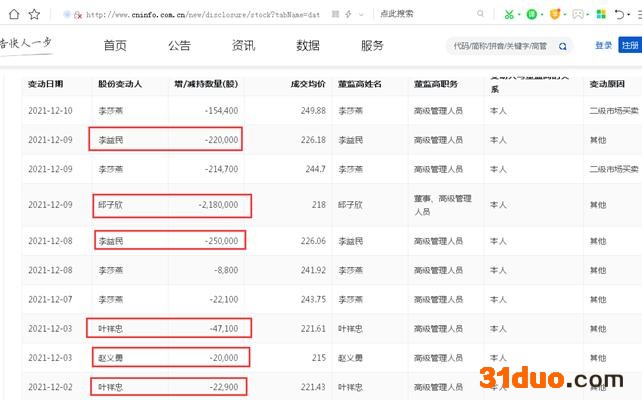The image size is (642, 400).
Task: Expand dropdown arrow beside green circular icon
Action: tap(542, 15)
